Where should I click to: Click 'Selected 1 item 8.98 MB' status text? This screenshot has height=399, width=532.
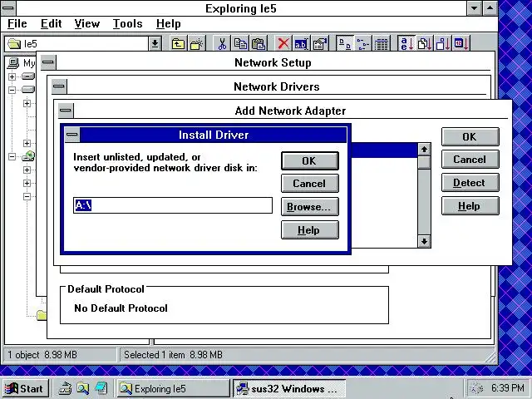(173, 355)
